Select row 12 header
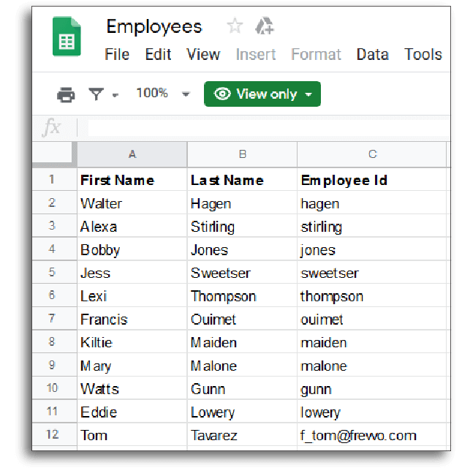Image resolution: width=462 pixels, height=476 pixels. click(54, 434)
